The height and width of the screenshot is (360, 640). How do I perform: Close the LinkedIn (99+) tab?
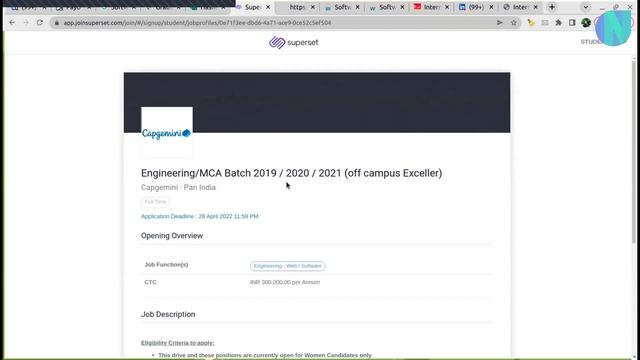tap(491, 7)
